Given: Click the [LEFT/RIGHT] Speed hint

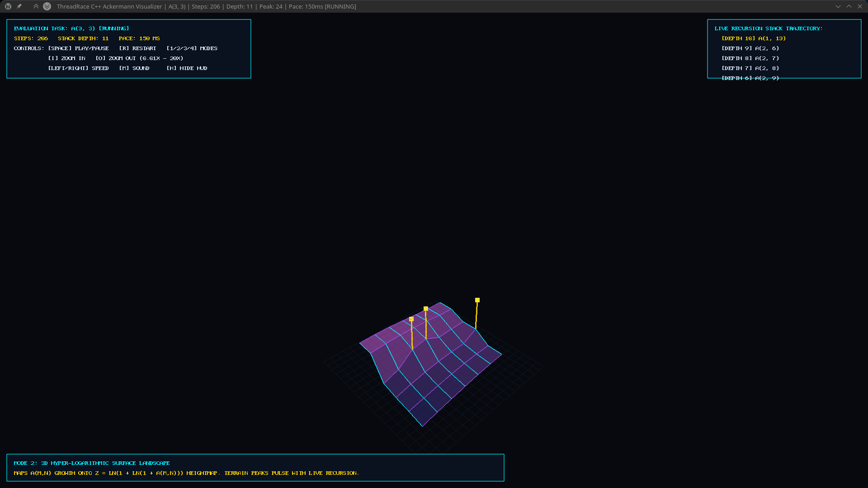Looking at the screenshot, I should click(79, 68).
